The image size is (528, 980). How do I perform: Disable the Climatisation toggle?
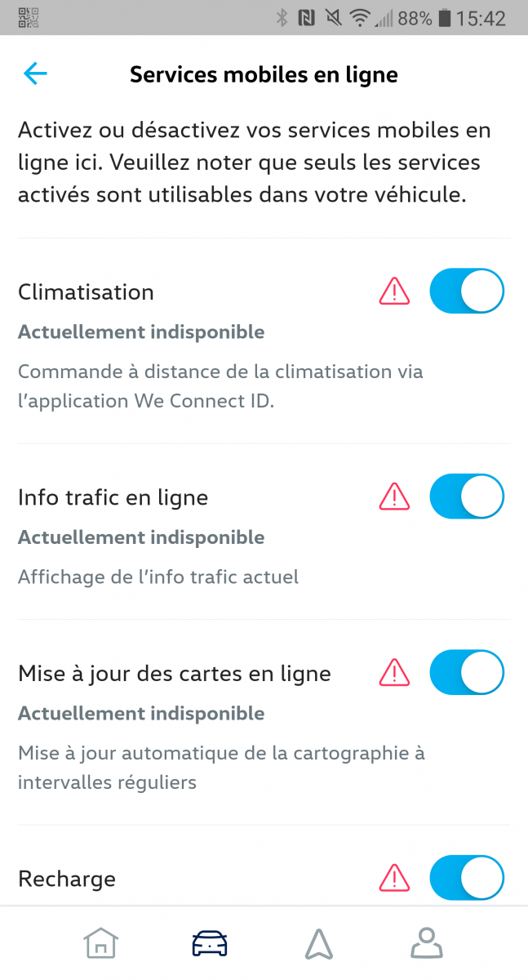tap(467, 291)
